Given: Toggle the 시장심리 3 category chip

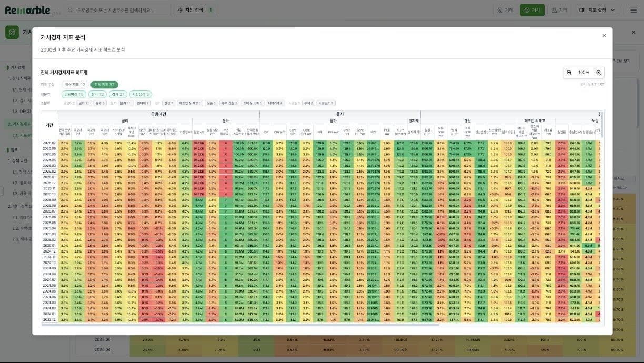Looking at the screenshot, I should pyautogui.click(x=140, y=94).
